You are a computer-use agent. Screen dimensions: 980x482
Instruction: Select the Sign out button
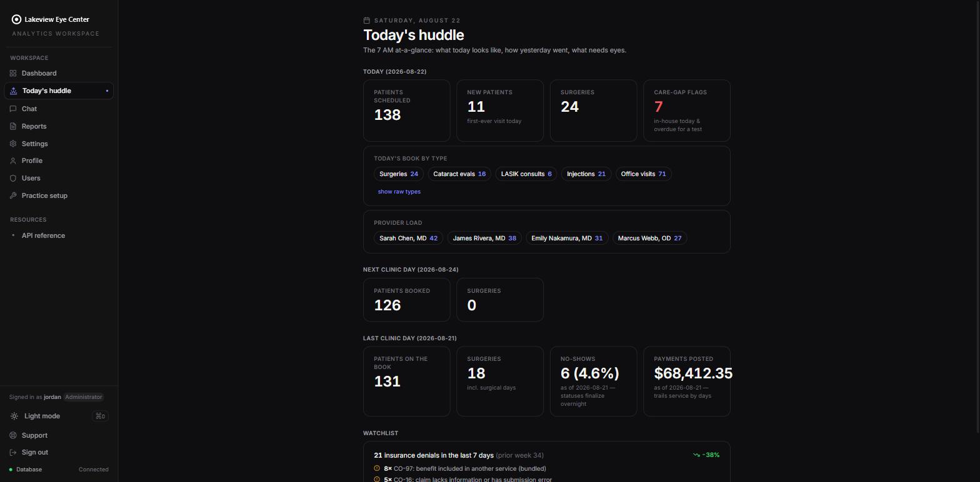(x=59, y=452)
